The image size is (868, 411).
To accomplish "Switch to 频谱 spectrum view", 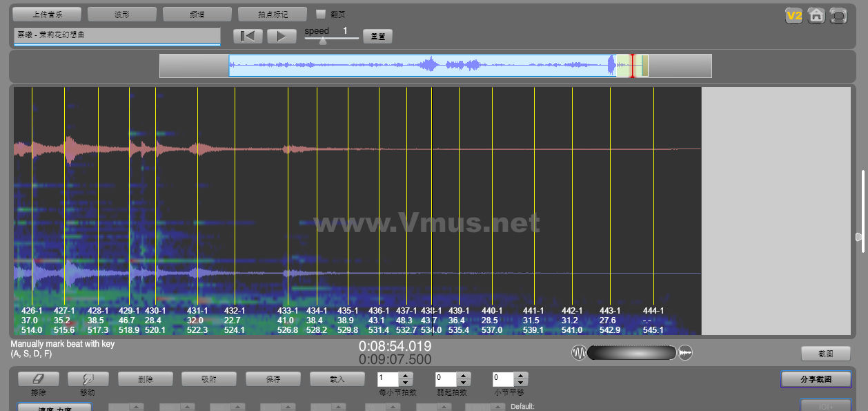I will coord(197,14).
